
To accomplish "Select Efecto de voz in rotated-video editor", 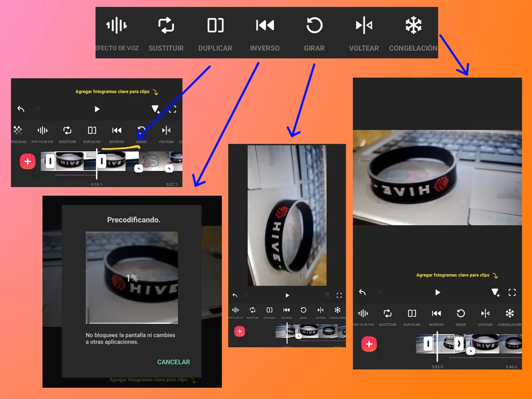I will coord(236,313).
